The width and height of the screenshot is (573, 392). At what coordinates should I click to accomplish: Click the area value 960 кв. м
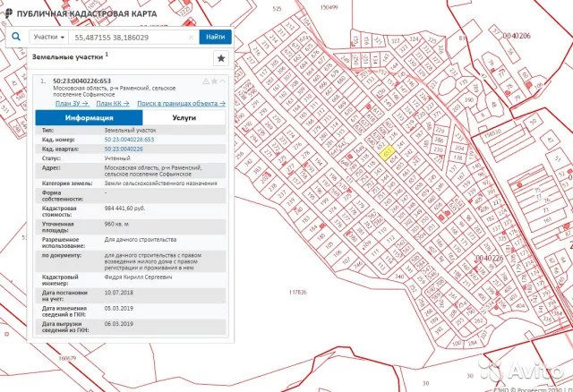[x=116, y=224]
